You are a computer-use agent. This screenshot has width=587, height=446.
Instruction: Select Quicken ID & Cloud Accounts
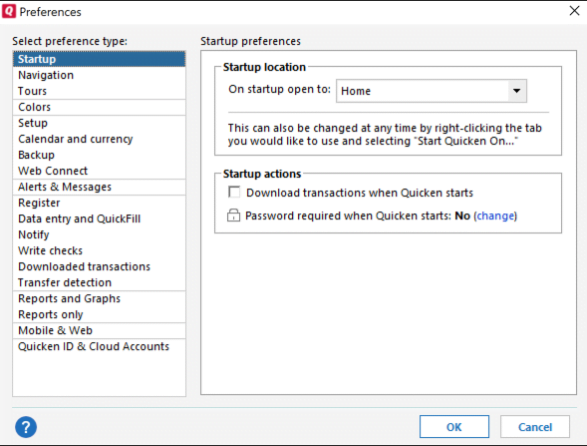click(x=99, y=346)
